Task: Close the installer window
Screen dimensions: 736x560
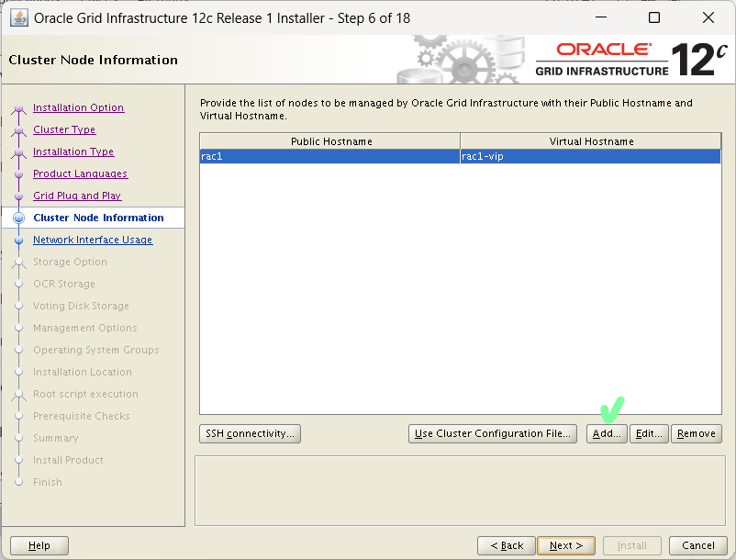Action: [x=708, y=17]
